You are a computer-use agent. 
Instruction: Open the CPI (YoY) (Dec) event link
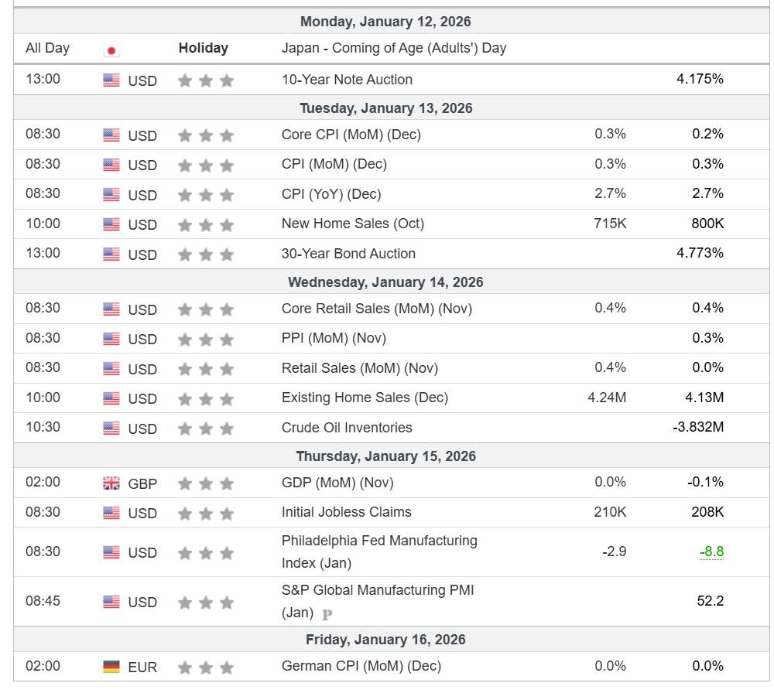331,194
